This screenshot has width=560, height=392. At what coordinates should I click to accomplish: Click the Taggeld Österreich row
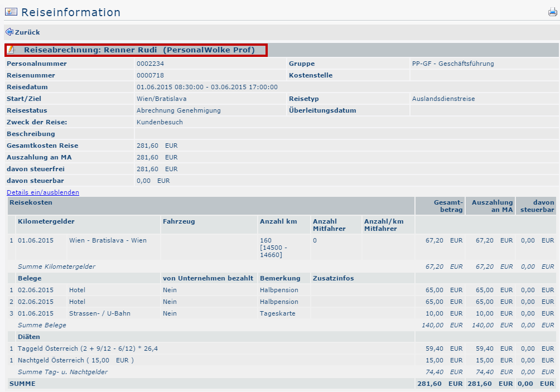click(x=88, y=349)
